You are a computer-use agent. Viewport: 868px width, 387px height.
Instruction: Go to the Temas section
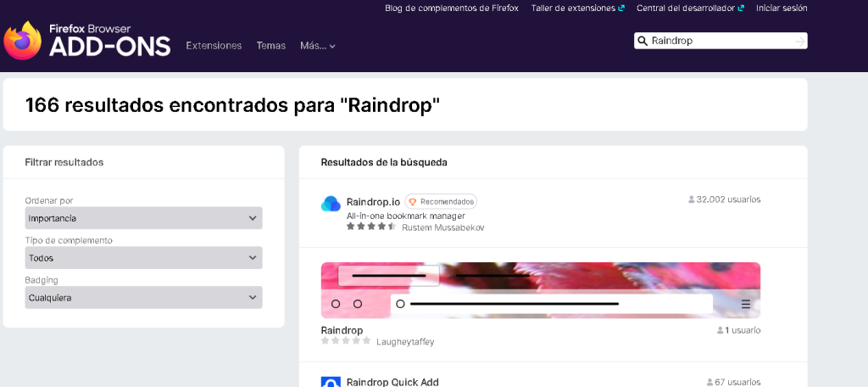(x=271, y=46)
